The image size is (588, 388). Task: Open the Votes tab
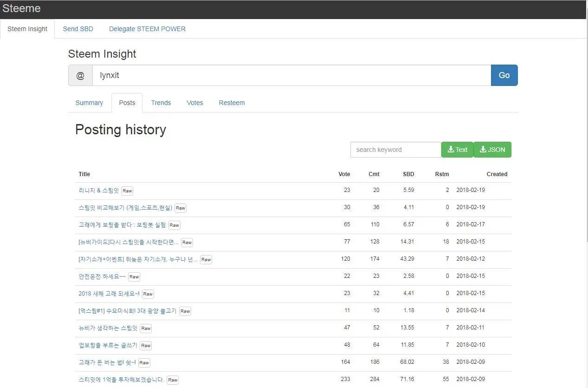pyautogui.click(x=195, y=103)
